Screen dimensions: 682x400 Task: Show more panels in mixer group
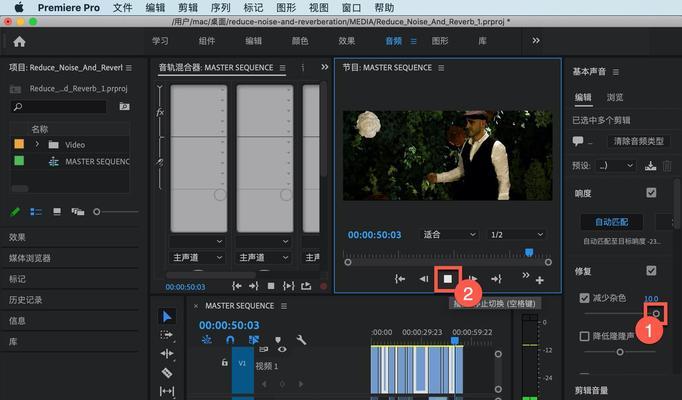324,67
